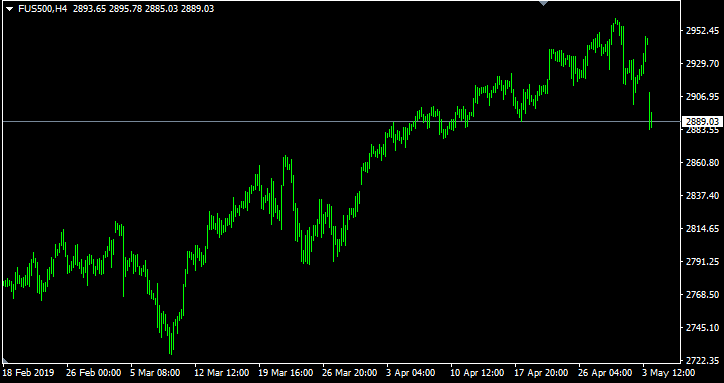
Task: Click the 26 Mar 20:00 time label
Action: point(350,372)
